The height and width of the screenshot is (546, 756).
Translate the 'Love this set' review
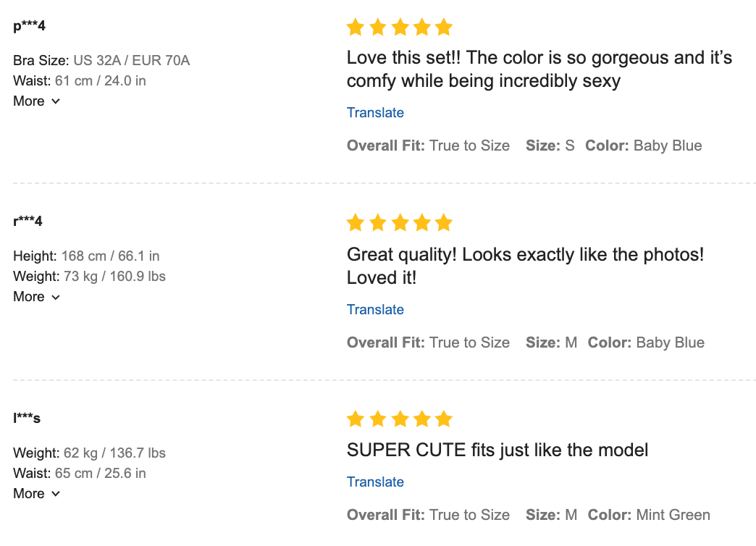(x=375, y=112)
